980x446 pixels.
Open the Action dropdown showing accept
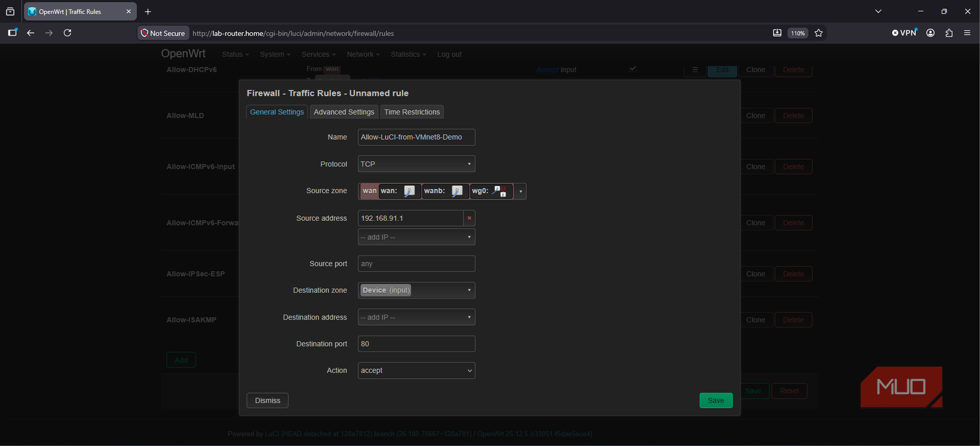tap(416, 371)
